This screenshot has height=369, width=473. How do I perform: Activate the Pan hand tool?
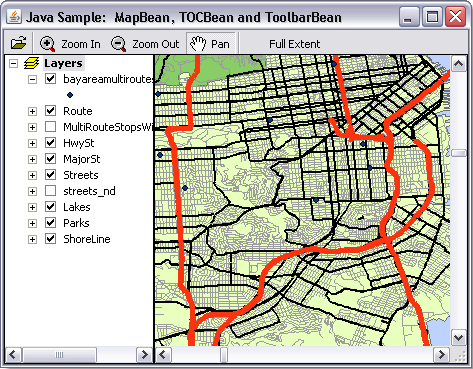tap(210, 43)
